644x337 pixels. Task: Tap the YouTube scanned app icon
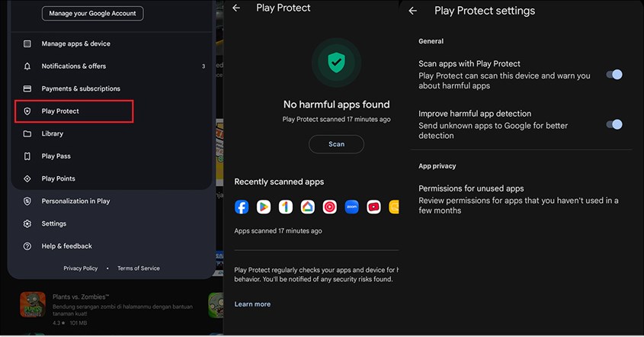pos(373,207)
